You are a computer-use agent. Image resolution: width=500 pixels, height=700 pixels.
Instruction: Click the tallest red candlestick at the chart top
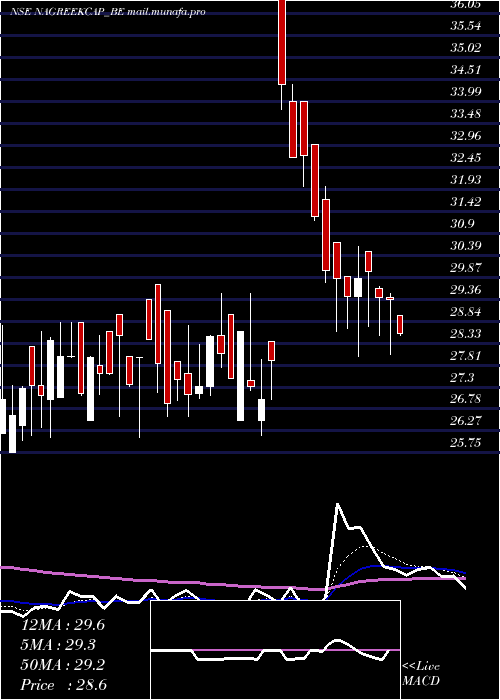[x=282, y=42]
